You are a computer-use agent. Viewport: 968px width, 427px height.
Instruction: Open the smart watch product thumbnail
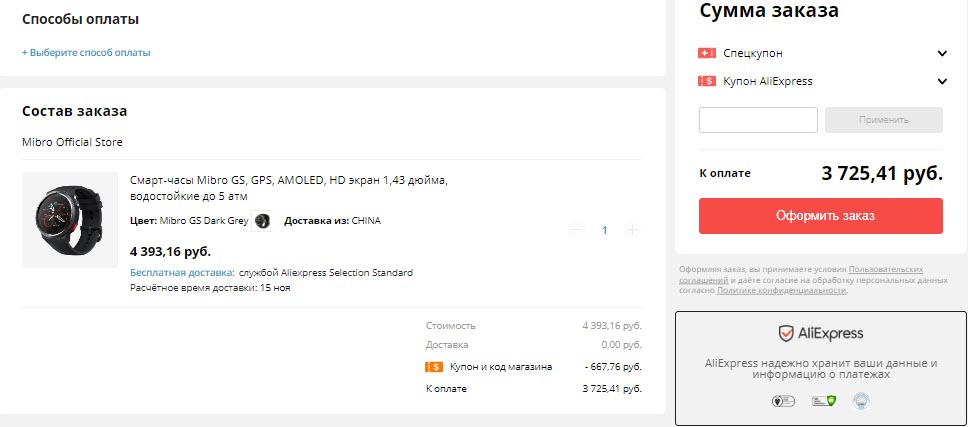point(70,220)
